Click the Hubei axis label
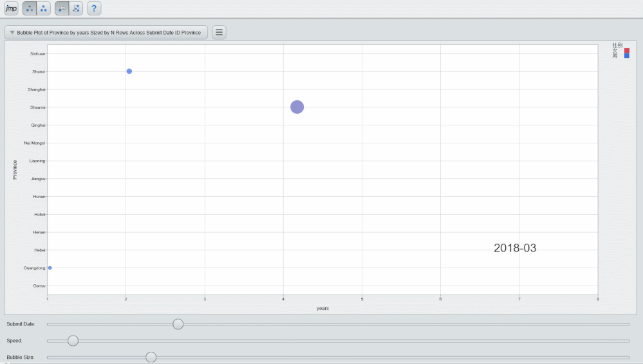 [x=40, y=214]
